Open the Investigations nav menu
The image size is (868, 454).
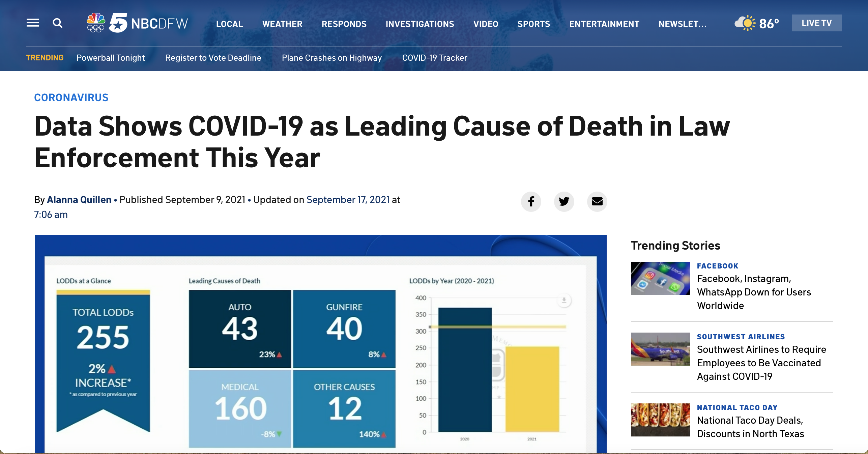click(x=419, y=24)
